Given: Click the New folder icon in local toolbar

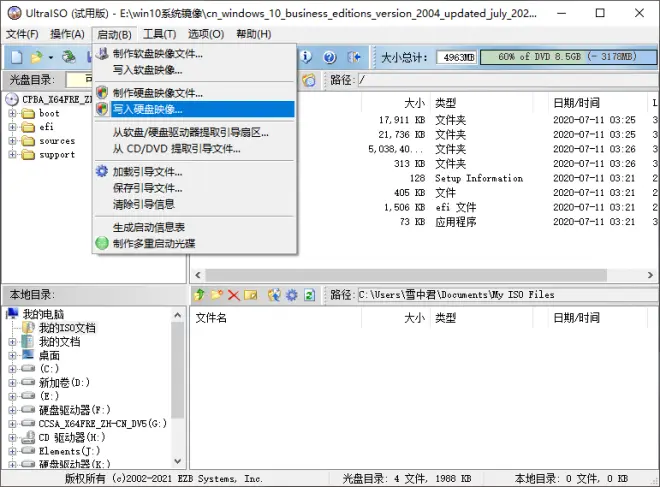Looking at the screenshot, I should [217, 295].
